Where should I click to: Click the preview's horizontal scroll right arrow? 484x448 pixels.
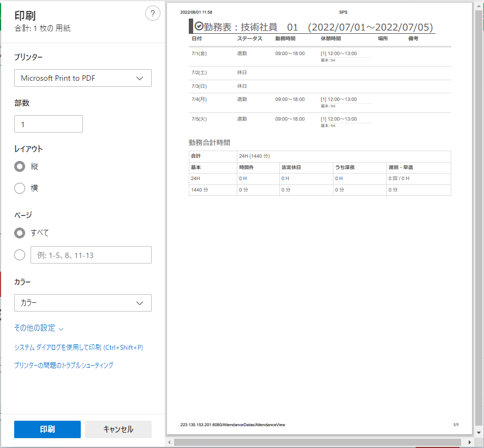(x=470, y=441)
